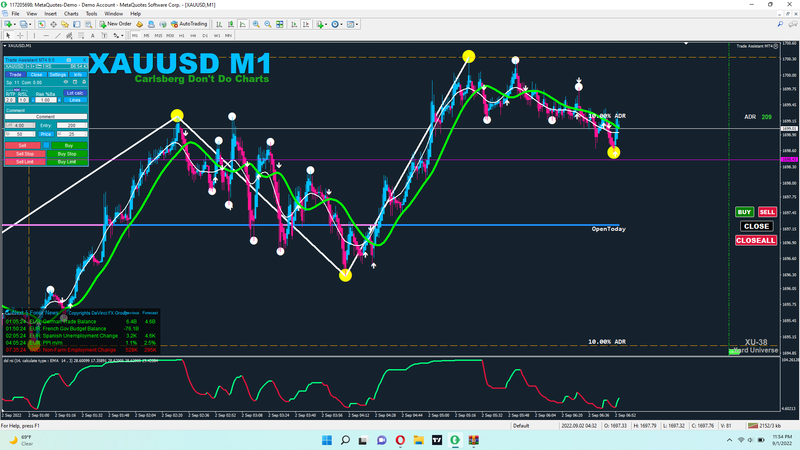Viewport: 800px width, 450px height.
Task: Select the horizontal line drawing tool
Action: pyautogui.click(x=46, y=36)
